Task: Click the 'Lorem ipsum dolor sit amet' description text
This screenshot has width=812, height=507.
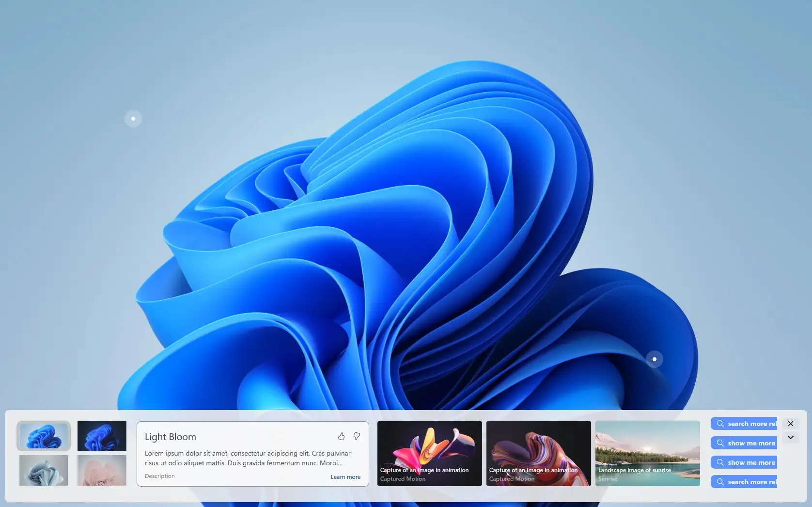Action: tap(248, 458)
